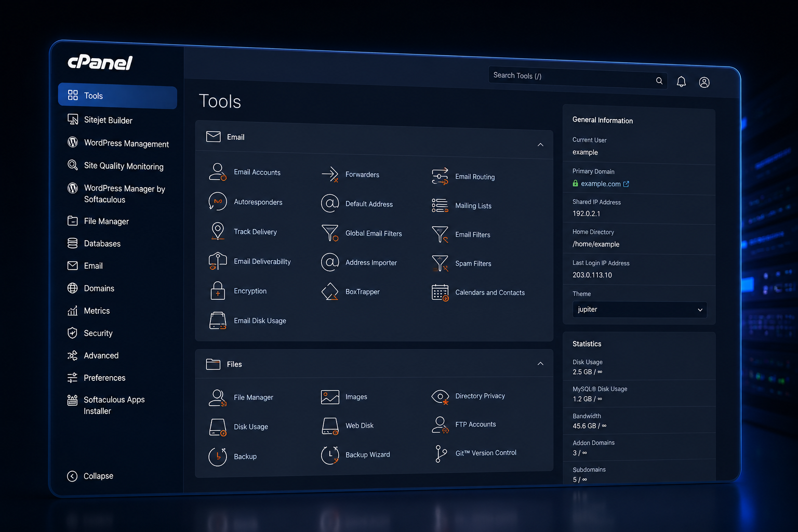Click the /home/example directory value
798x532 pixels.
tap(596, 244)
